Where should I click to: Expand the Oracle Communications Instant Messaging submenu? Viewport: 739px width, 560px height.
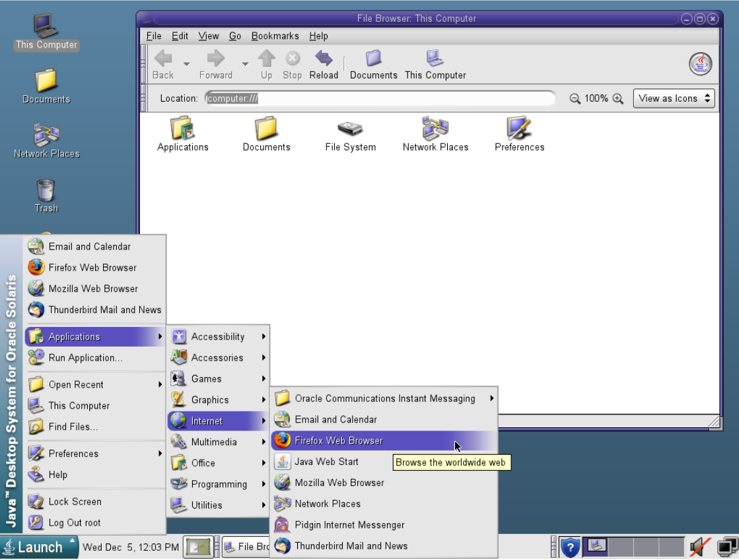pyautogui.click(x=384, y=398)
